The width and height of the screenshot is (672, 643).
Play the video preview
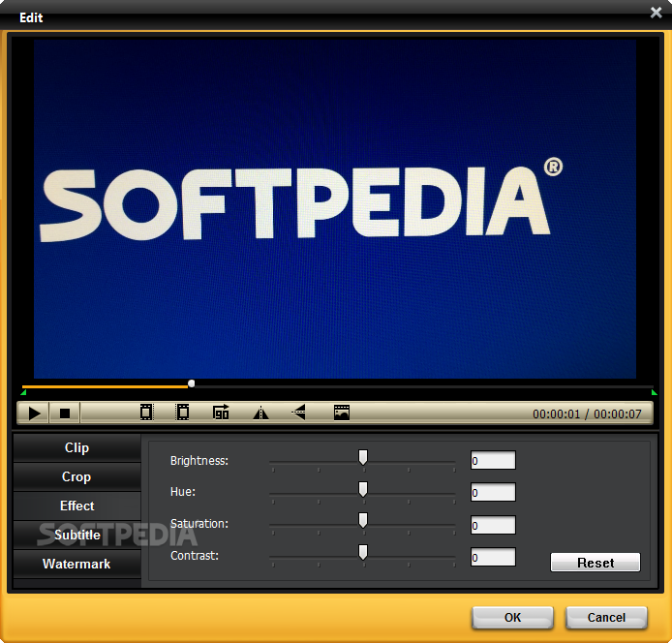point(34,413)
